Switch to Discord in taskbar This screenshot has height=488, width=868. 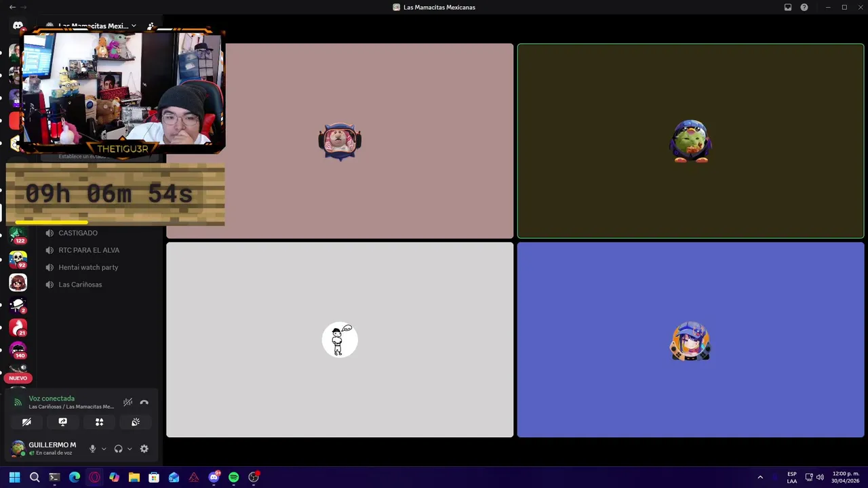click(214, 477)
